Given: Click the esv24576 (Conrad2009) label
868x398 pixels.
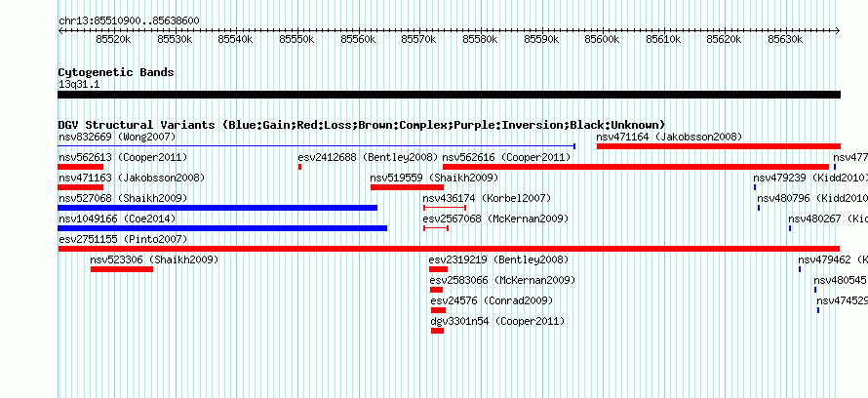Looking at the screenshot, I should tap(492, 300).
